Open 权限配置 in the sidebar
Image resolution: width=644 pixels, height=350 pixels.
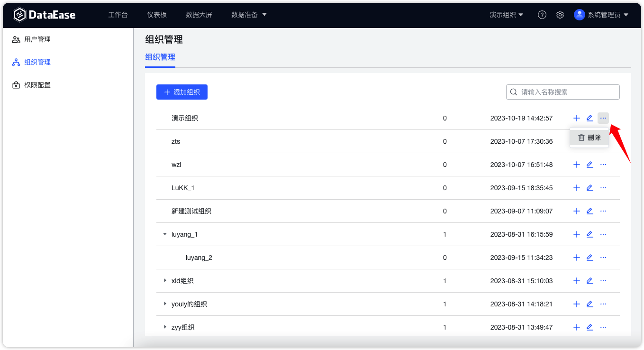tap(37, 85)
